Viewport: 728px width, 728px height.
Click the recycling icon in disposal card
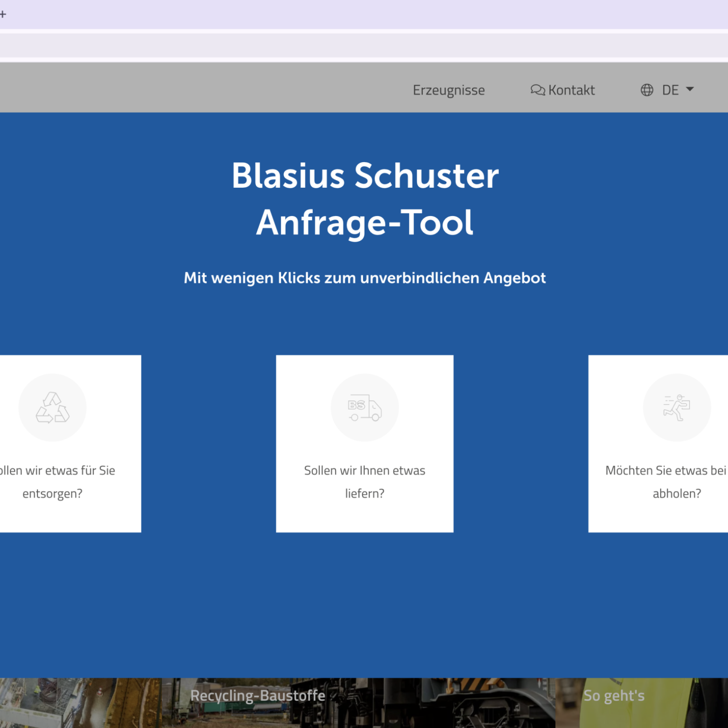tap(53, 408)
